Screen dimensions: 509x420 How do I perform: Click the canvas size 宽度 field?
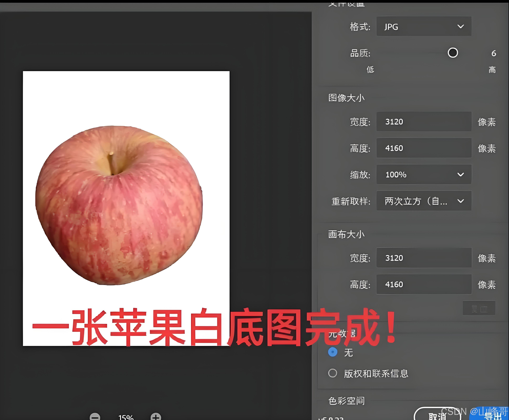(x=424, y=258)
